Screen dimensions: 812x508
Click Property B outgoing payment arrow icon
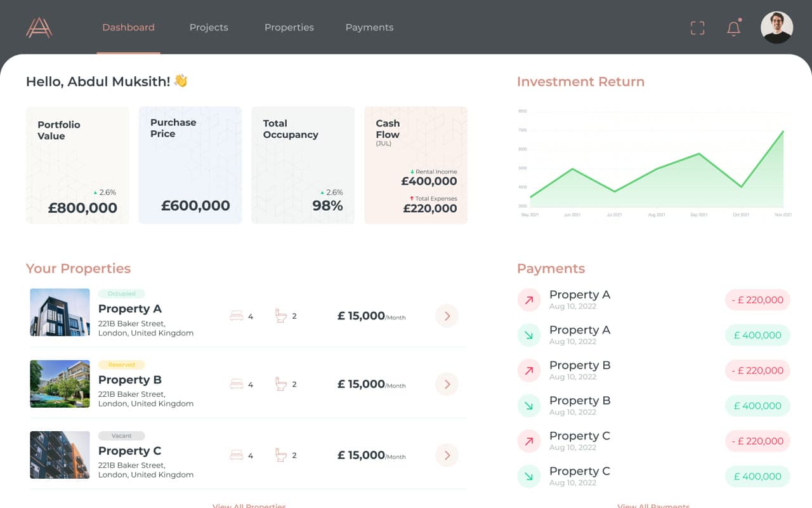529,370
